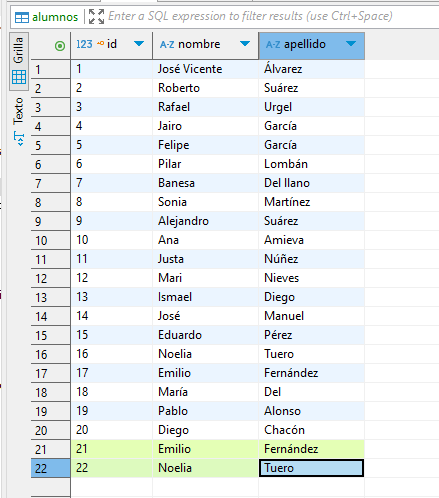Screen dimensions: 439x498
Task: Click the expand filter panel arrows icon
Action: click(96, 16)
